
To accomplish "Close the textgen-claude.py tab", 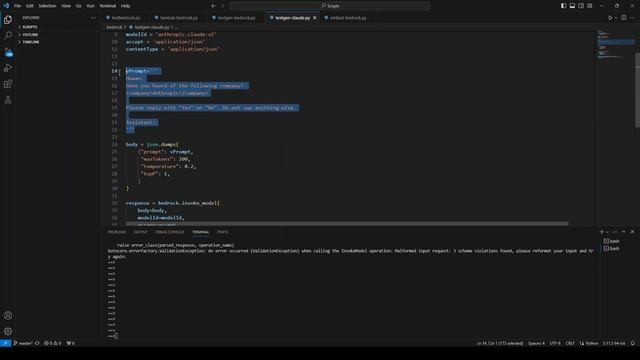I will click(x=314, y=18).
